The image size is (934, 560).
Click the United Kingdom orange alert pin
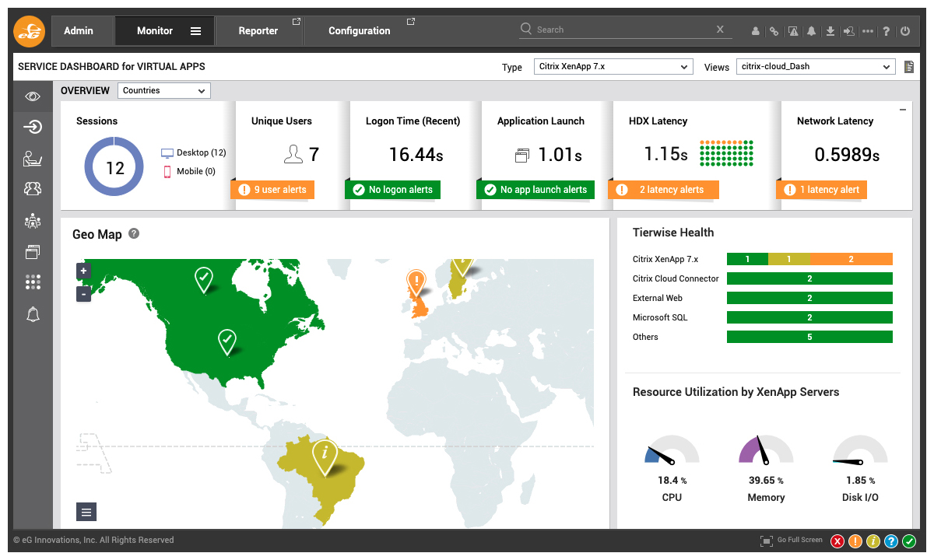417,283
